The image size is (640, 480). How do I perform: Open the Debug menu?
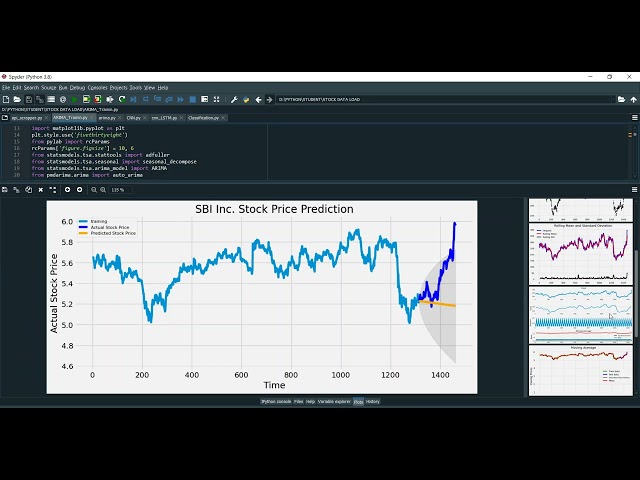point(77,88)
